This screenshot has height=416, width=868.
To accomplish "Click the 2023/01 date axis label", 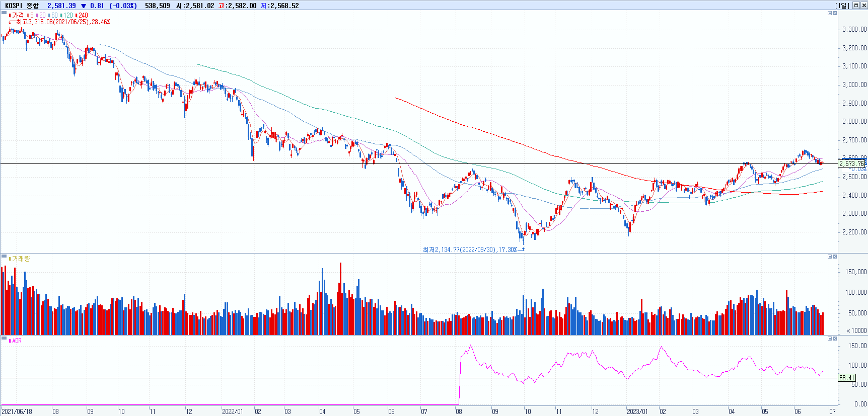I will pos(637,411).
